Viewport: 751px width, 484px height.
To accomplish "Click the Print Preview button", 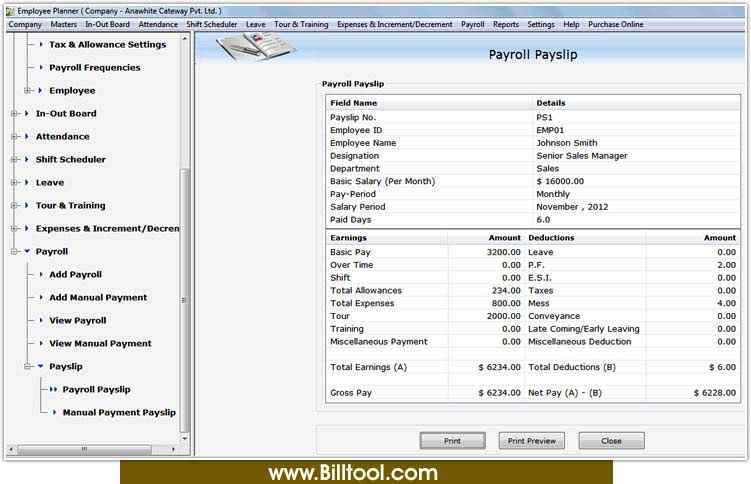I will click(x=532, y=440).
